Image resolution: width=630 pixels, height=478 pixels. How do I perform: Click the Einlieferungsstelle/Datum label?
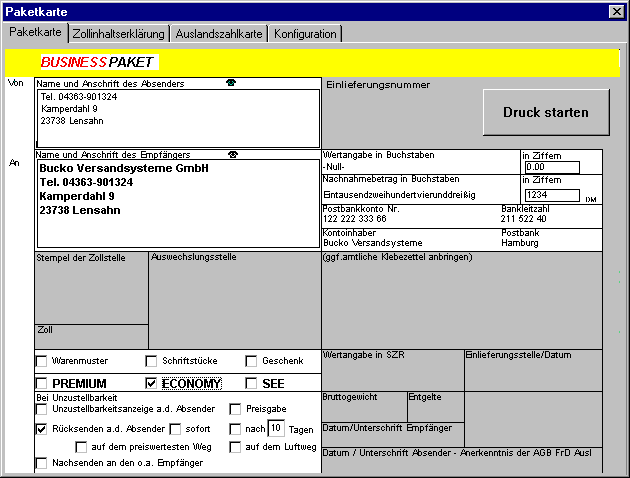(518, 355)
